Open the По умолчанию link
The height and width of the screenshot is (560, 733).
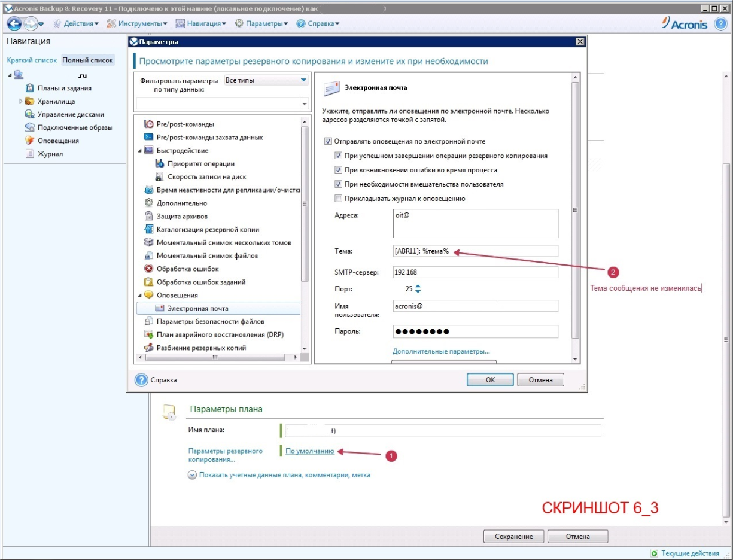click(x=310, y=451)
